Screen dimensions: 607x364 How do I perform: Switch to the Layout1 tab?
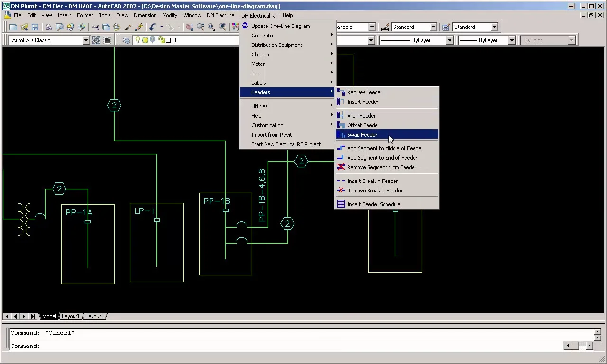coord(71,316)
